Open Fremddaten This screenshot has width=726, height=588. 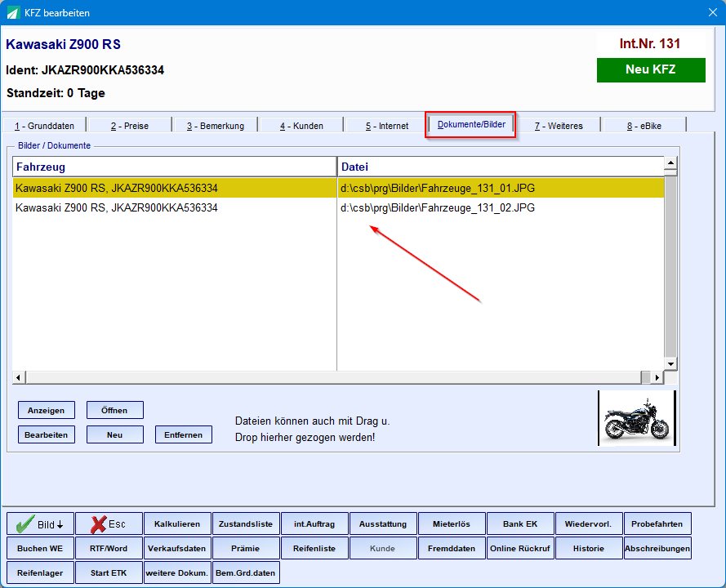(x=452, y=548)
